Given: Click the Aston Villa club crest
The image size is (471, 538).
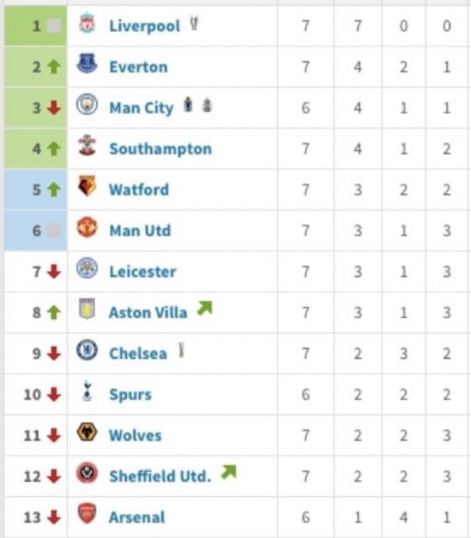Looking at the screenshot, I should point(87,309).
